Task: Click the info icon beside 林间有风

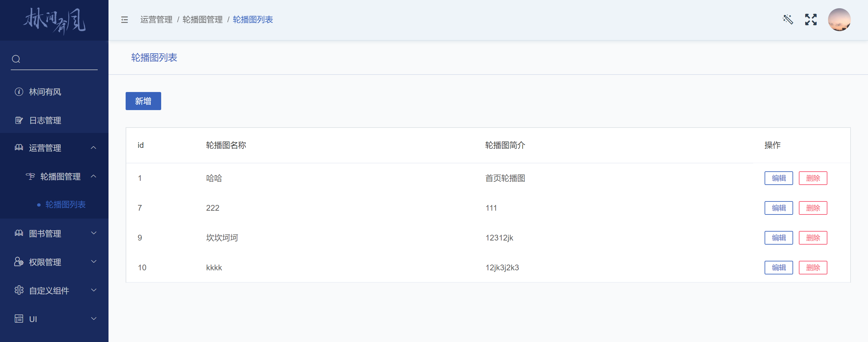Action: click(19, 92)
